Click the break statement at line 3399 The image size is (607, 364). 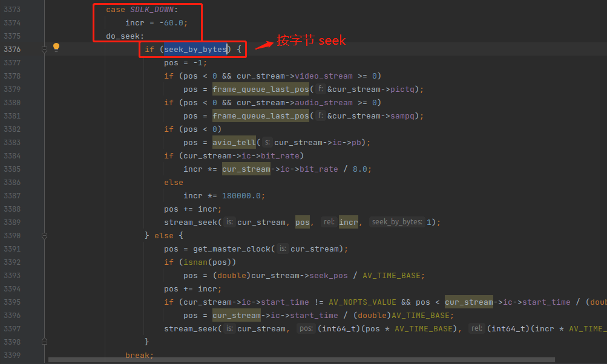(x=138, y=355)
